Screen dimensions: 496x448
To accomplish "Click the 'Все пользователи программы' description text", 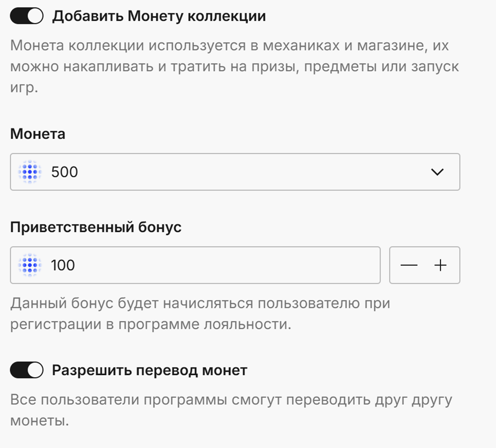I will coord(231,410).
